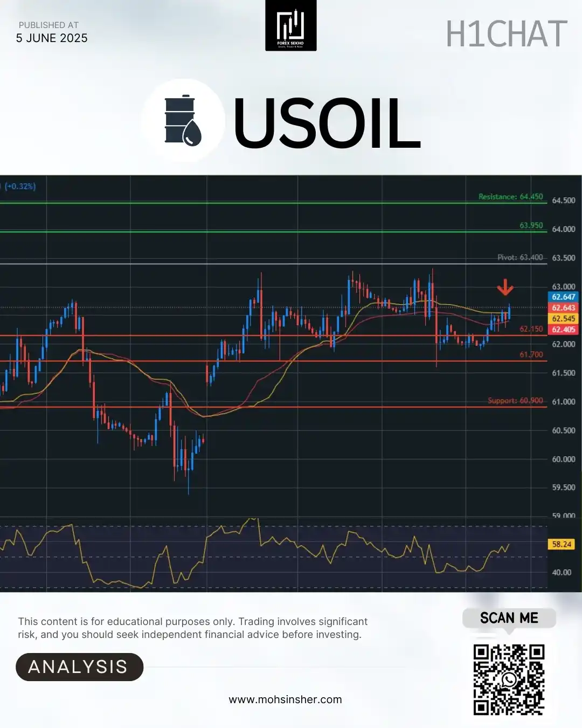Click the H1CHAT heading
Image resolution: width=582 pixels, height=728 pixels.
tap(507, 34)
